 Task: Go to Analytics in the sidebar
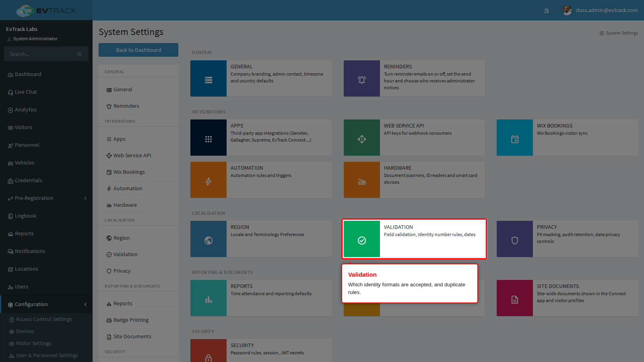click(46, 110)
